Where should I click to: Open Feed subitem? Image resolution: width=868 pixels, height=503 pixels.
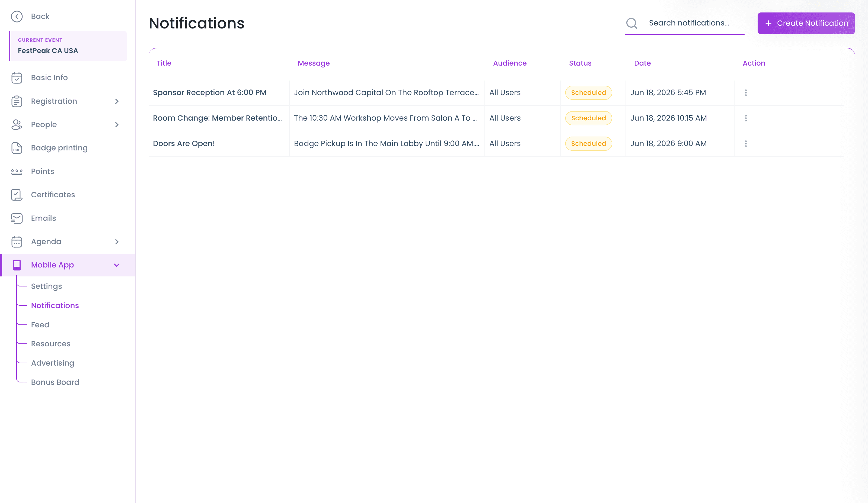(x=40, y=325)
